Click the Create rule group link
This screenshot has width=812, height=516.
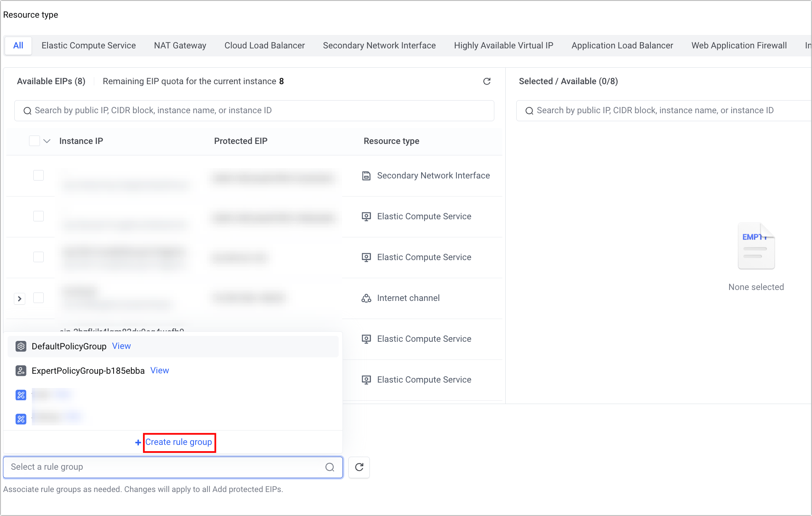point(179,442)
